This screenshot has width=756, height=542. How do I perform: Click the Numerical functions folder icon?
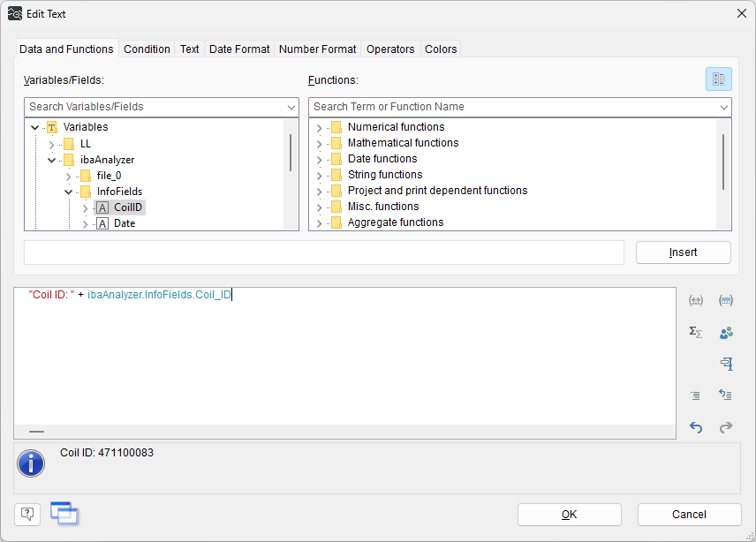pos(336,127)
